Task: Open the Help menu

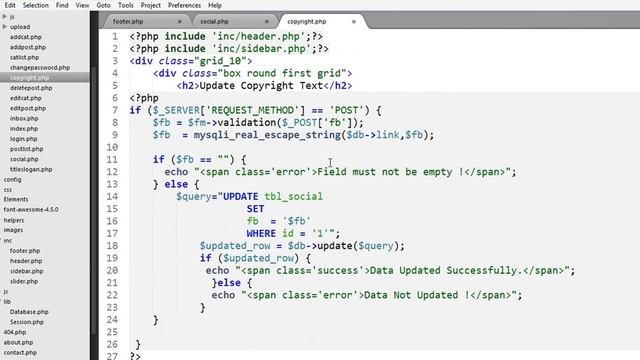Action: [215, 5]
